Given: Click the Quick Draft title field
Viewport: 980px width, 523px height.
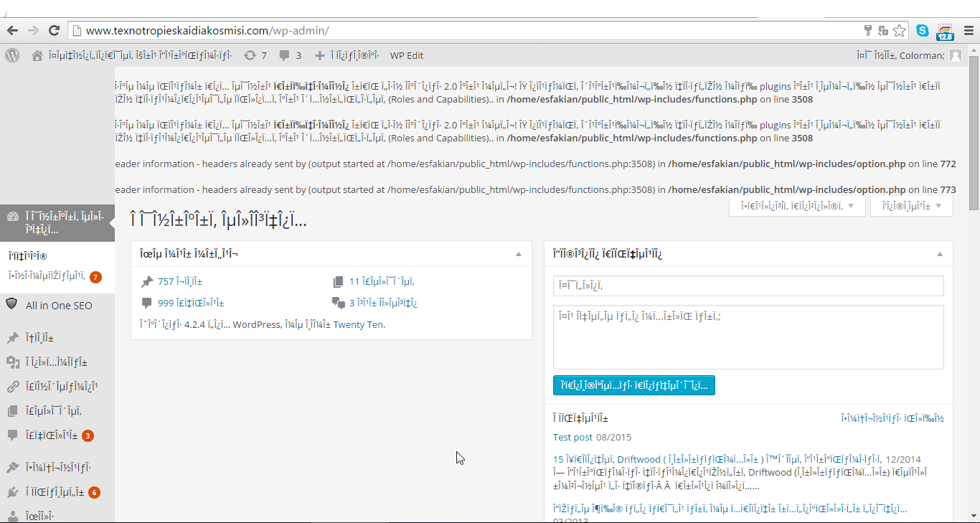Looking at the screenshot, I should click(748, 286).
